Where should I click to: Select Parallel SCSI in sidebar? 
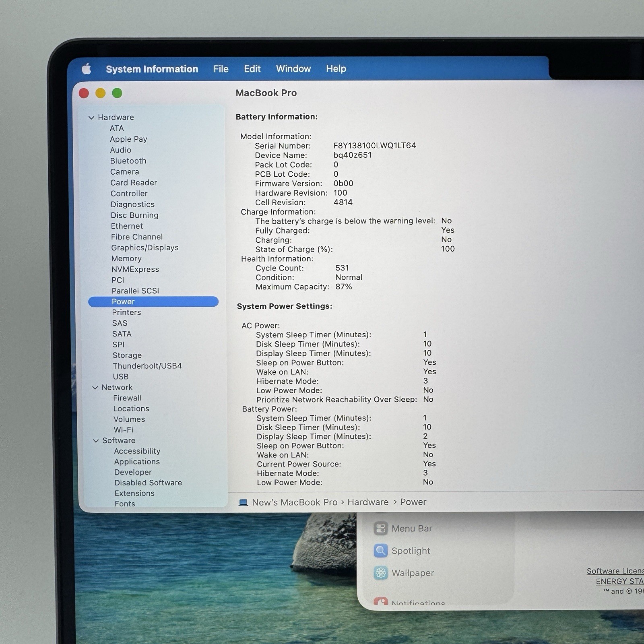click(135, 291)
